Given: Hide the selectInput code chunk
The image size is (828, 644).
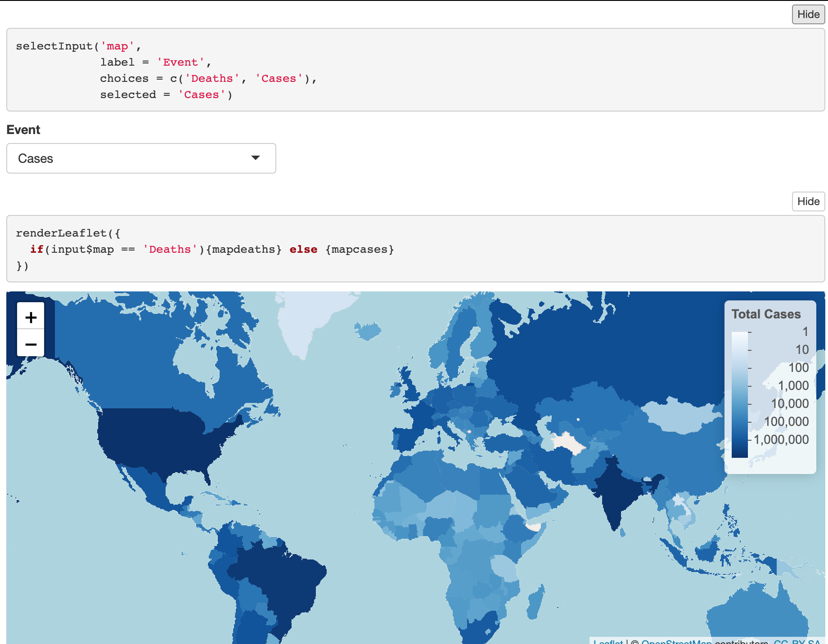Looking at the screenshot, I should click(x=808, y=14).
